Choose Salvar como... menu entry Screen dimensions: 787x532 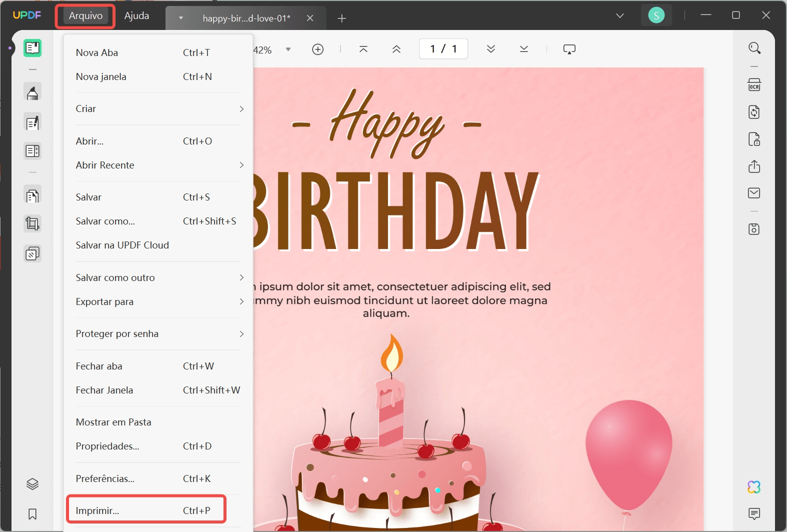coord(158,221)
